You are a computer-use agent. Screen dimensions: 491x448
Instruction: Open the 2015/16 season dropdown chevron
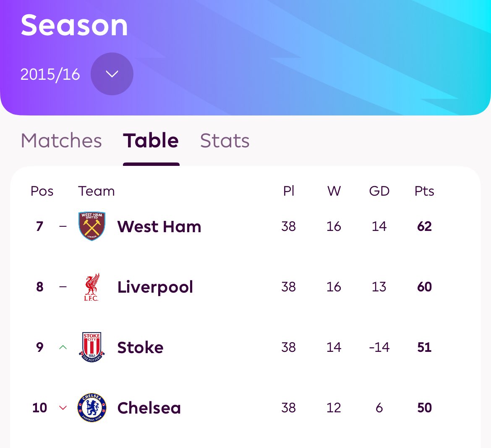pos(112,74)
